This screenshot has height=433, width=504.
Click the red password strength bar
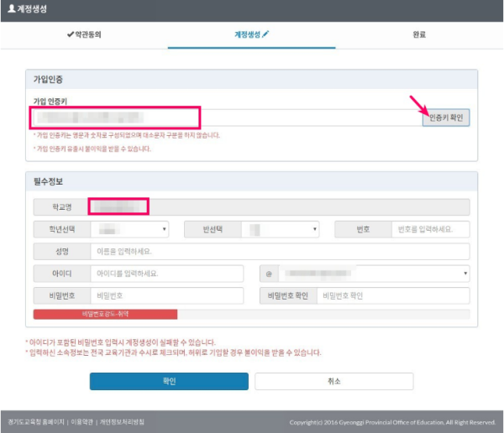[x=105, y=313]
